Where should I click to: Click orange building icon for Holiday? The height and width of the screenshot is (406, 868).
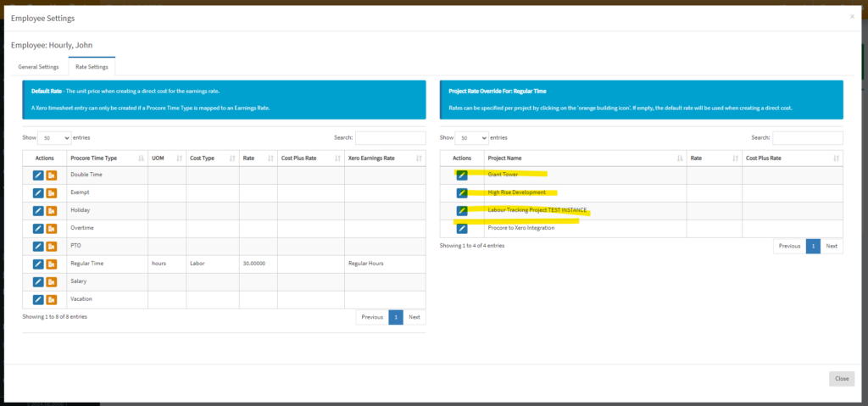[x=52, y=210]
